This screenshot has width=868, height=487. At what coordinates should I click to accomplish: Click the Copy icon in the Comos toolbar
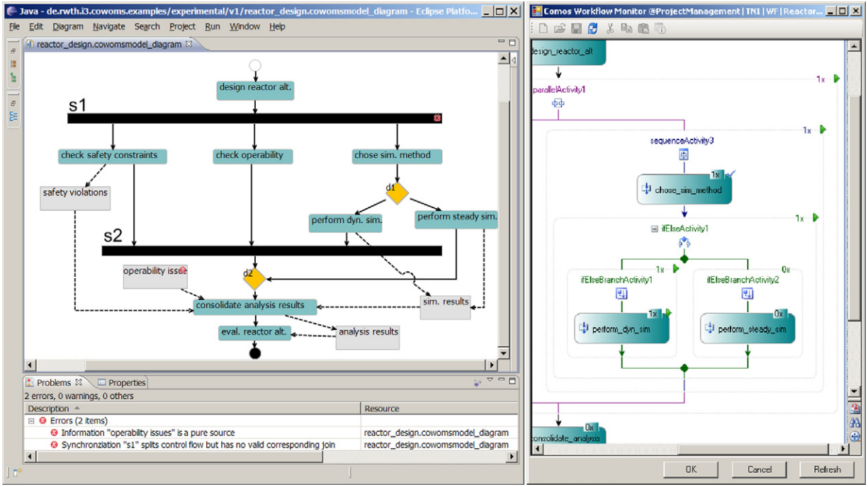point(628,28)
